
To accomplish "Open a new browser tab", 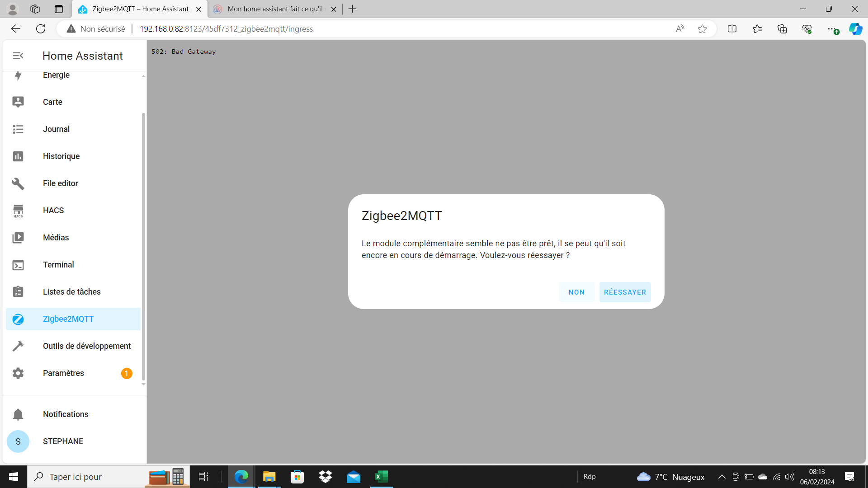I will coord(353,9).
